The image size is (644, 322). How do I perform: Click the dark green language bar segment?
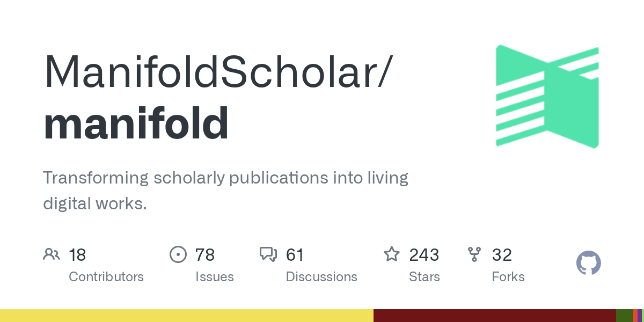[624, 316]
